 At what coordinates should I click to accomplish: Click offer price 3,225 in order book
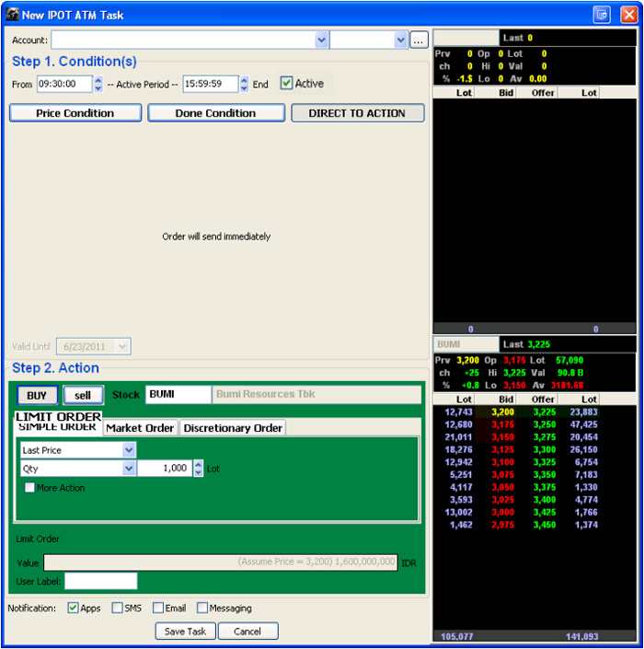pos(545,412)
